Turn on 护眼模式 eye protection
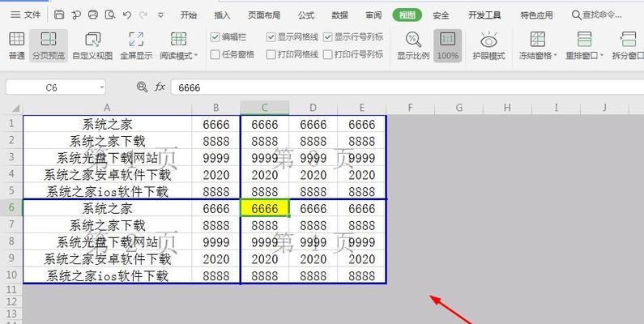The image size is (644, 324). pos(488,45)
